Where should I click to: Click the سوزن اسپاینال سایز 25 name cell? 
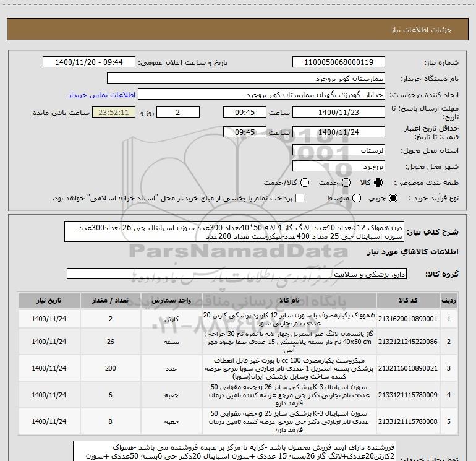pos(289,421)
